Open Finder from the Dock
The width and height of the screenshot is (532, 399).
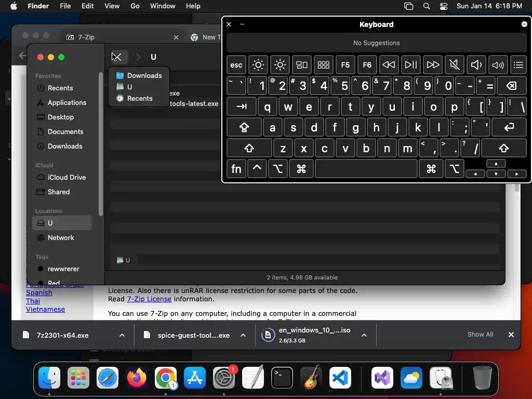pyautogui.click(x=49, y=378)
